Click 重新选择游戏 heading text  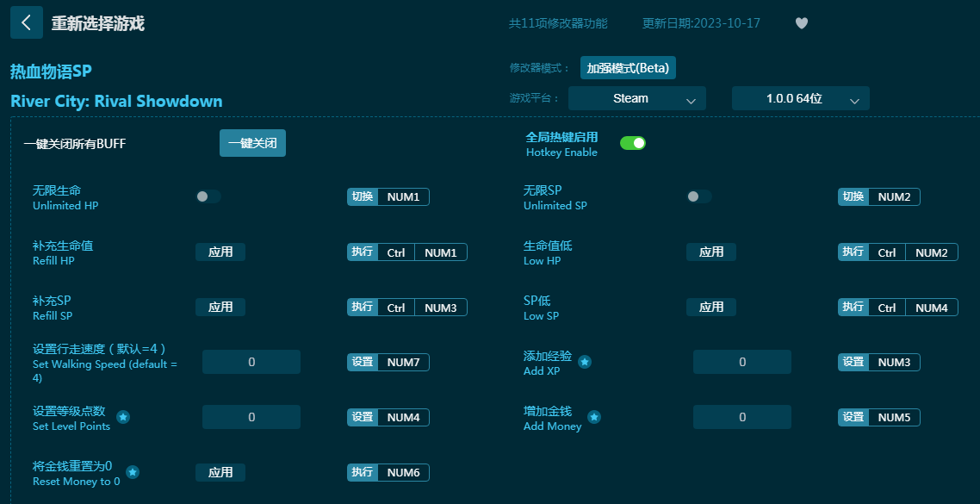pyautogui.click(x=97, y=24)
